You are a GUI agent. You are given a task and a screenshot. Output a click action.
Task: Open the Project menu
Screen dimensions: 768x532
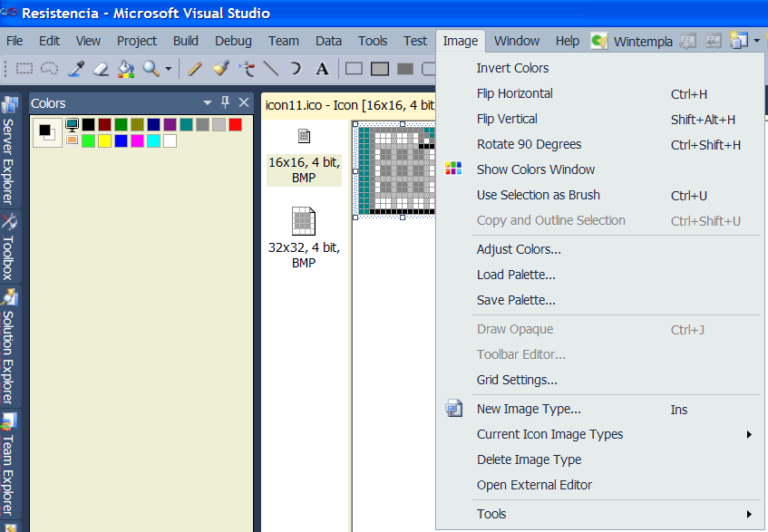pos(137,41)
